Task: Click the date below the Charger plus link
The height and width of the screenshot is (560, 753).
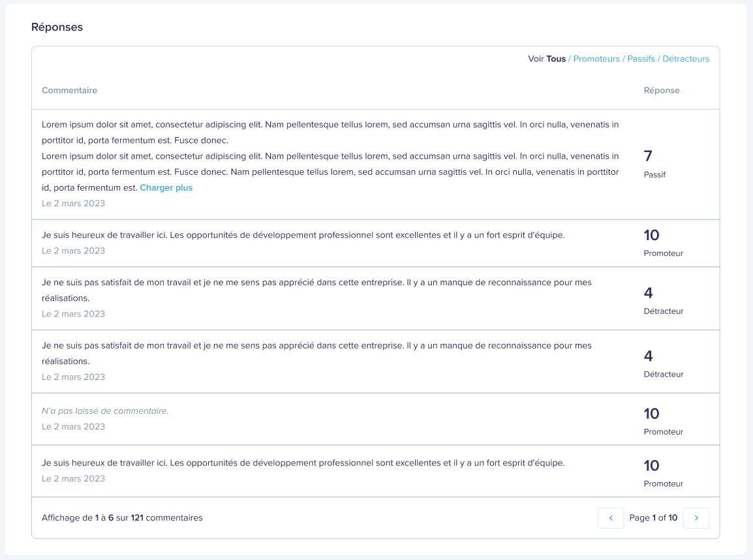Action: 74,204
